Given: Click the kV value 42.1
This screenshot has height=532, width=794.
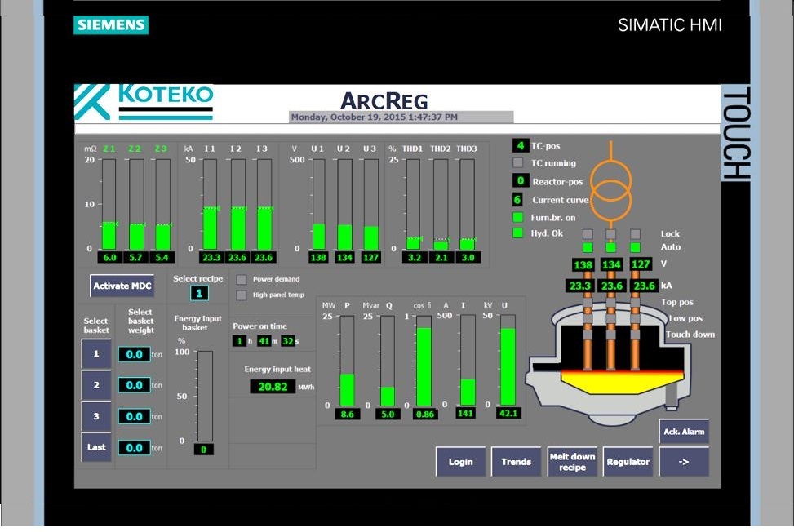Looking at the screenshot, I should click(x=508, y=413).
